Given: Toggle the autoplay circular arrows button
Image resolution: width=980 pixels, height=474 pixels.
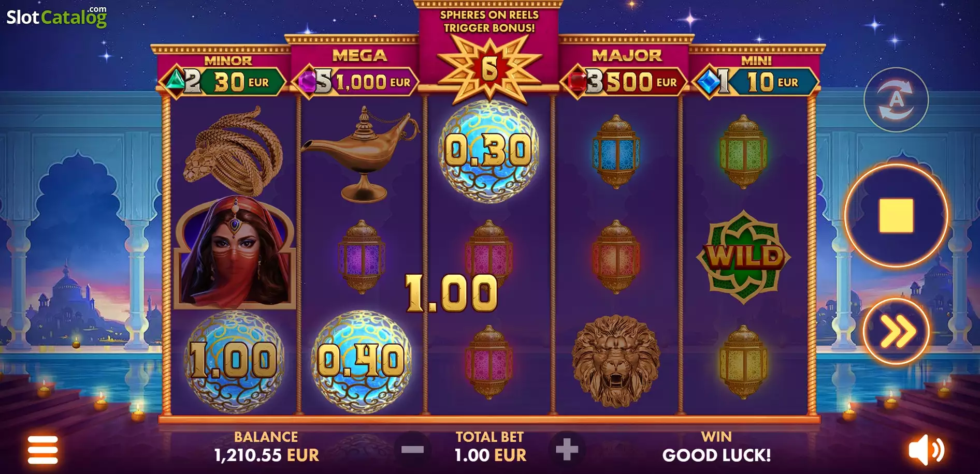Looking at the screenshot, I should pos(896,99).
